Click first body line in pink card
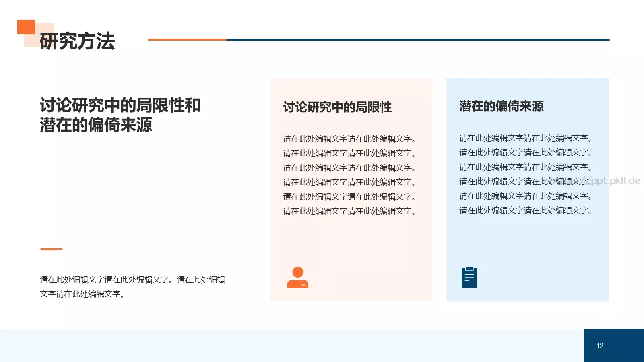 click(x=349, y=139)
